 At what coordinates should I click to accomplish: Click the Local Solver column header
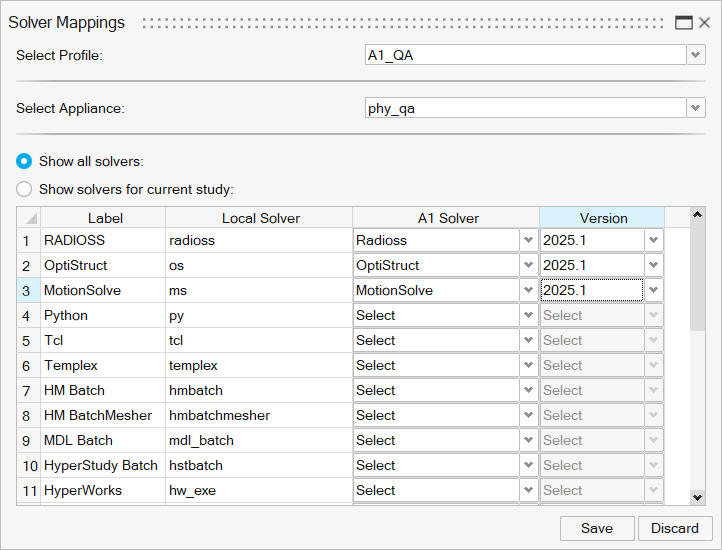[260, 218]
